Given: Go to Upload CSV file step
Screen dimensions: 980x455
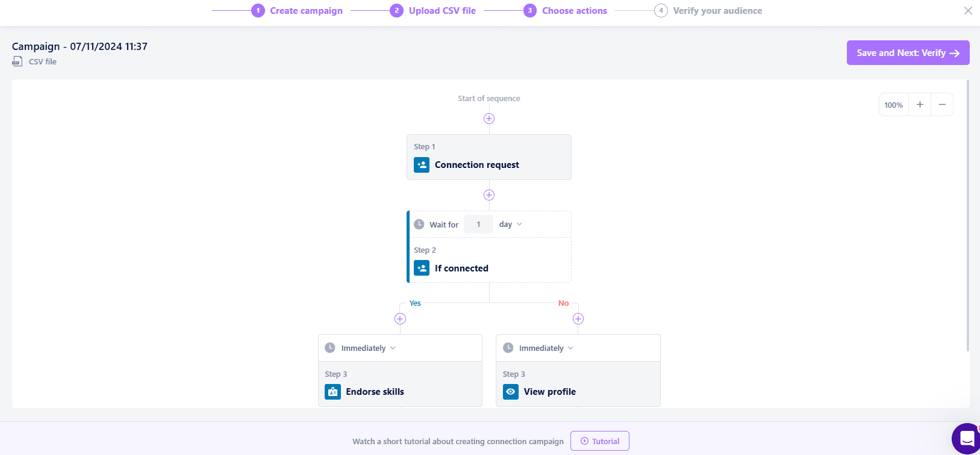Looking at the screenshot, I should tap(434, 11).
